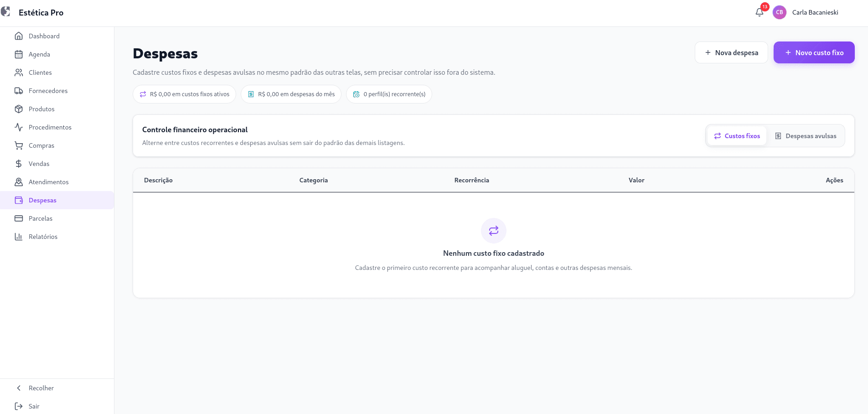Screen dimensions: 868x414
Task: Go to Agenda in the sidebar
Action: [57, 54]
